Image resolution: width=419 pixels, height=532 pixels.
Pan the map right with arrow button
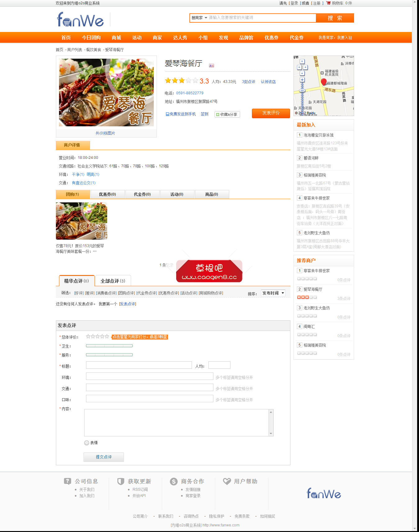[305, 67]
